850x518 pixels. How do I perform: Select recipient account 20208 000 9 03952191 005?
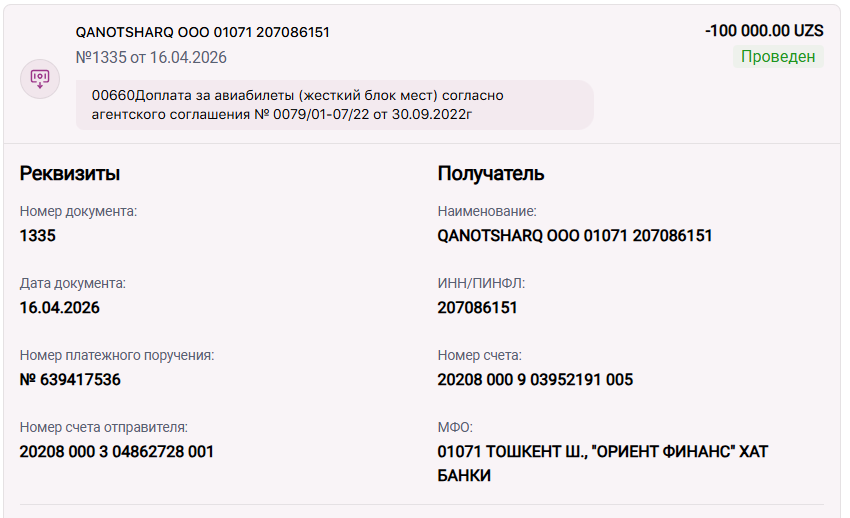point(535,380)
